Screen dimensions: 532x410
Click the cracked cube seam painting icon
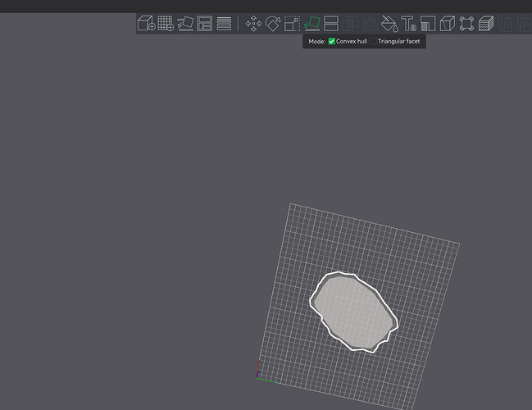[x=448, y=24]
